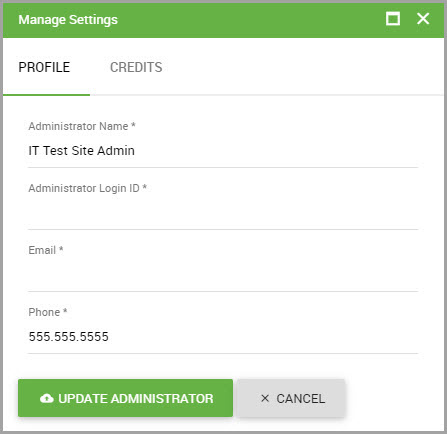Click the empty Email input field
Image resolution: width=447 pixels, height=434 pixels.
click(223, 275)
